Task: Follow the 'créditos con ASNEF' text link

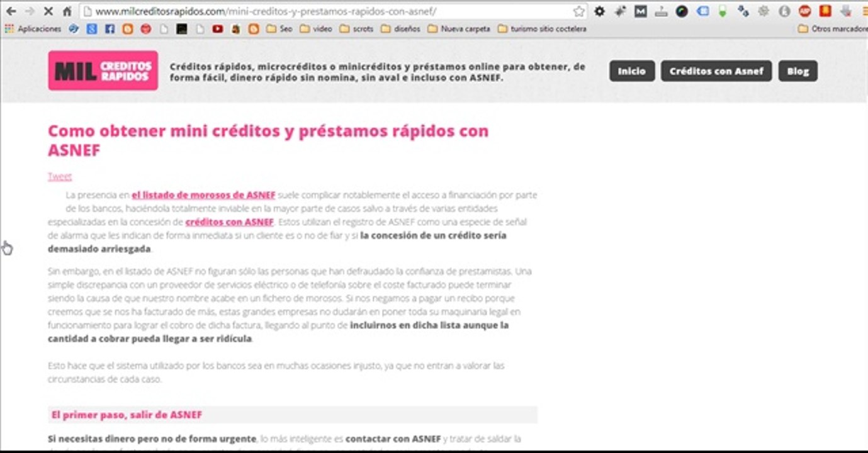Action: click(x=229, y=222)
